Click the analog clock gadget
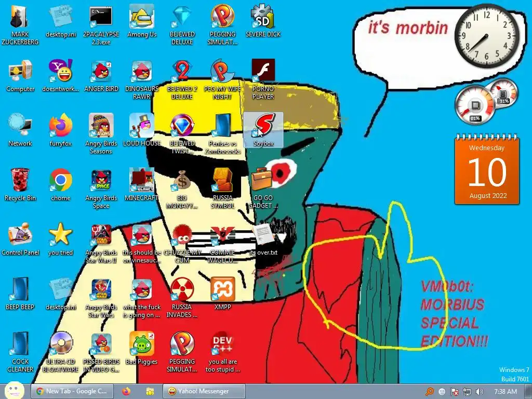 point(486,36)
